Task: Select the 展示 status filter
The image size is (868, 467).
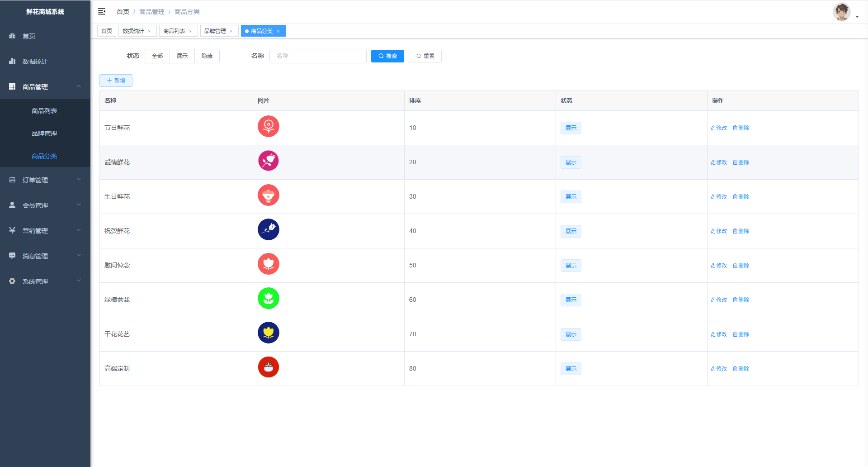Action: [x=182, y=56]
